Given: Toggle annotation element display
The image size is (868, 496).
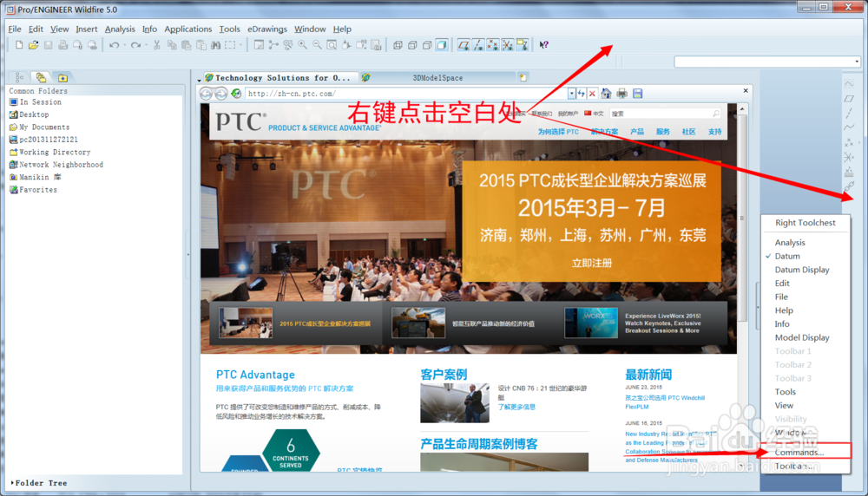Looking at the screenshot, I should pos(522,45).
